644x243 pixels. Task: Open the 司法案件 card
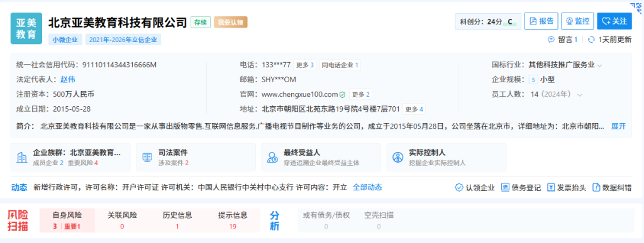tap(196, 157)
